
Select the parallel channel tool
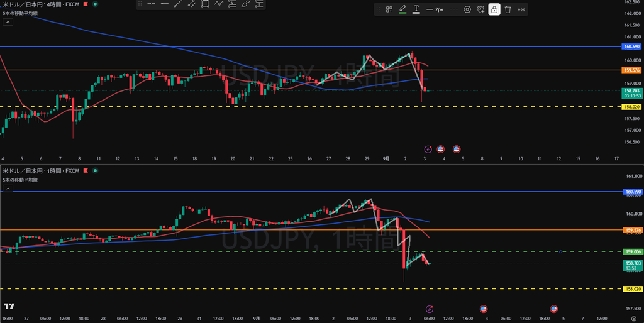click(192, 4)
